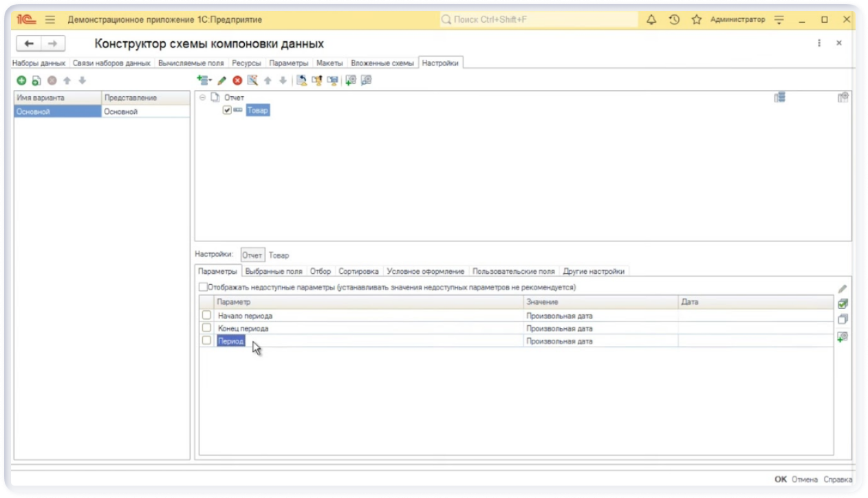
Task: Go back with the left arrow
Action: tap(29, 43)
